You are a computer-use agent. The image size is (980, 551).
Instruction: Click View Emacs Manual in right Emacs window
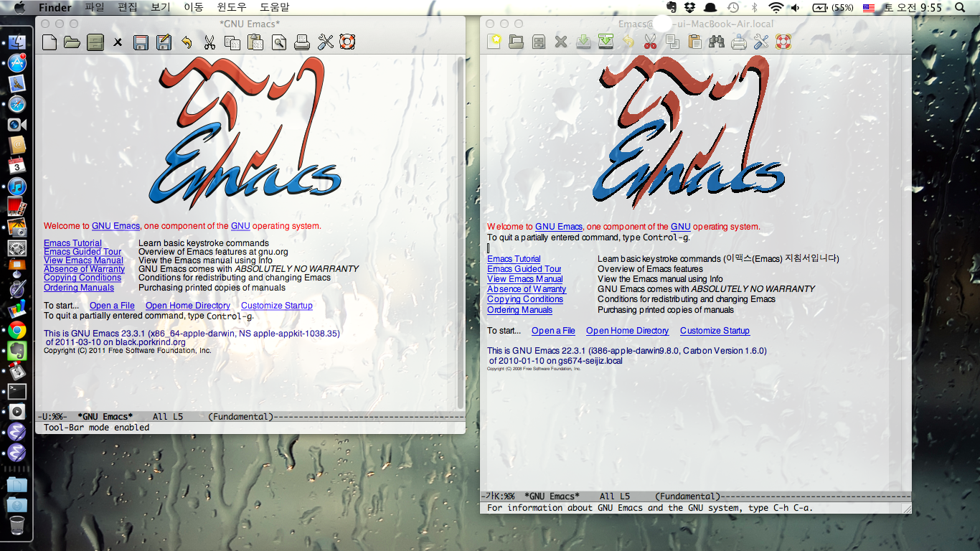(525, 279)
